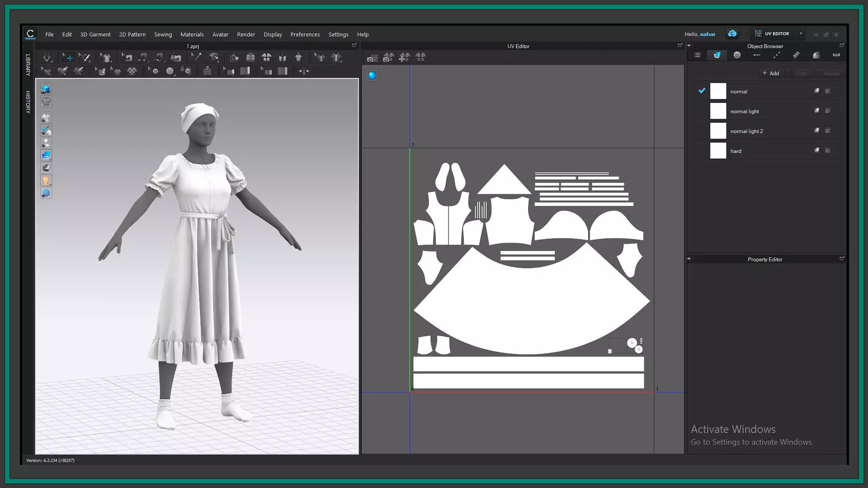The width and height of the screenshot is (868, 488).
Task: Toggle the first small icon on hard fabric row
Action: 817,150
